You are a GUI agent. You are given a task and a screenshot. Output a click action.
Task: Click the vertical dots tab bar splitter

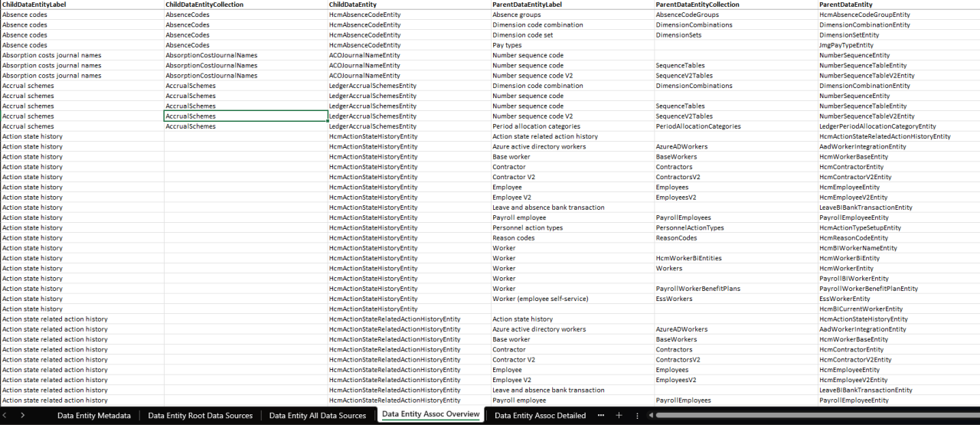click(637, 415)
